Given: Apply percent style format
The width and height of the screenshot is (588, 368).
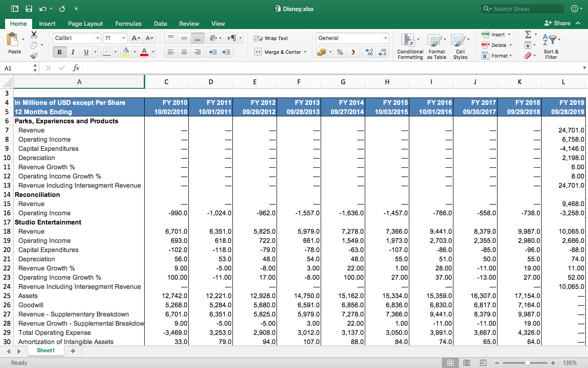Looking at the screenshot, I should [x=340, y=52].
